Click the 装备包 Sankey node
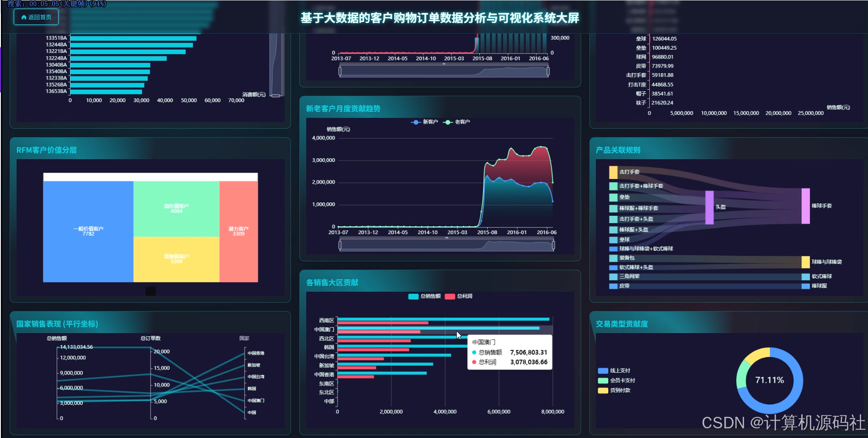 pos(613,258)
